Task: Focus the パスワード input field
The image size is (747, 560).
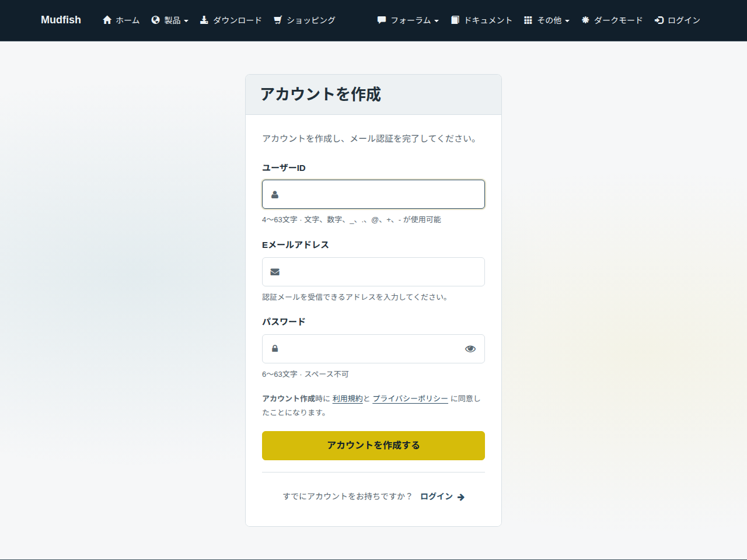Action: click(x=373, y=349)
